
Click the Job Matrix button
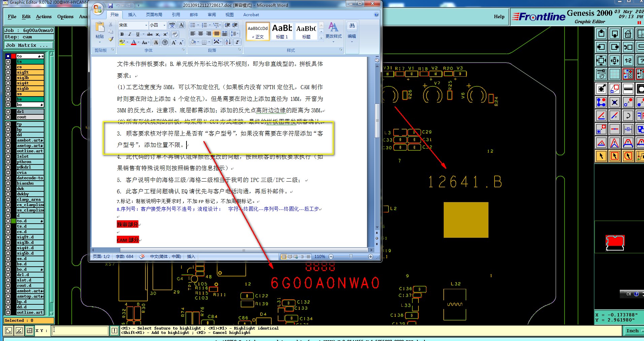[x=29, y=45]
